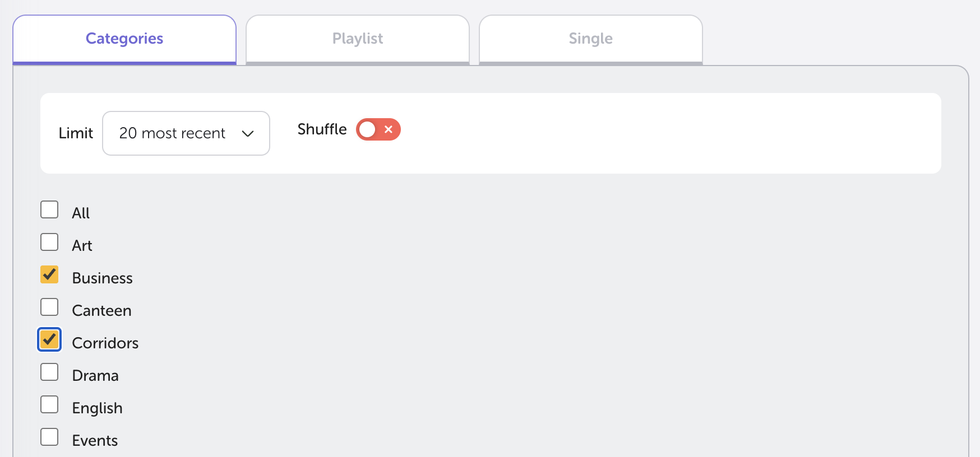The width and height of the screenshot is (980, 457).
Task: Check the All checkbox
Action: pos(49,209)
